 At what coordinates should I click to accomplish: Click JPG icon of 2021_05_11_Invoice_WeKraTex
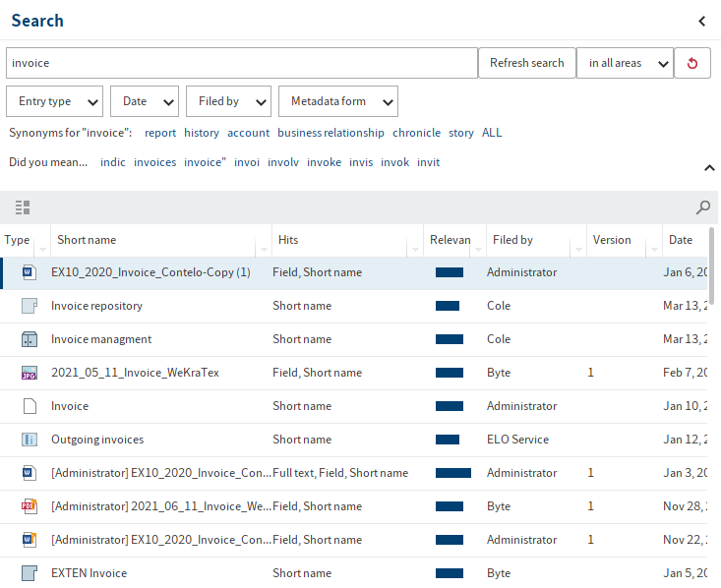(29, 373)
